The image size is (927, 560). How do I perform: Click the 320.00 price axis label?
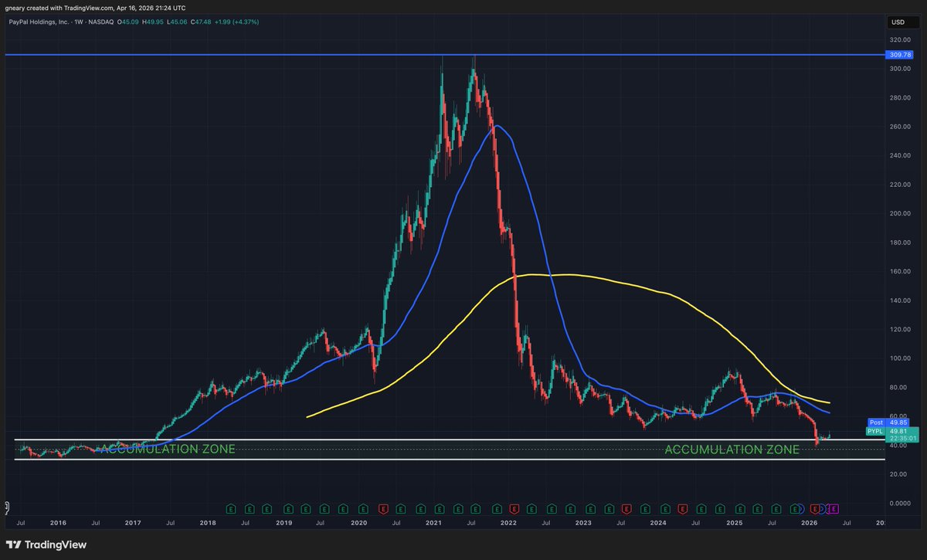[902, 39]
